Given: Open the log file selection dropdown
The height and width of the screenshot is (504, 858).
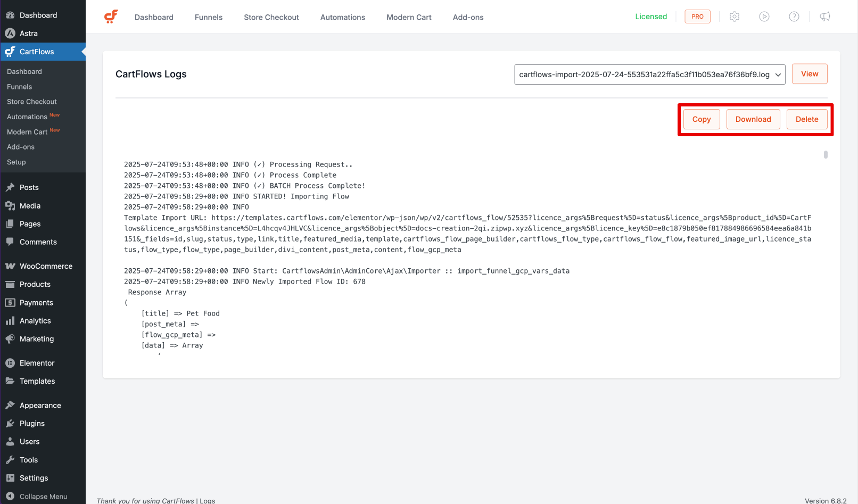Looking at the screenshot, I should (x=649, y=75).
